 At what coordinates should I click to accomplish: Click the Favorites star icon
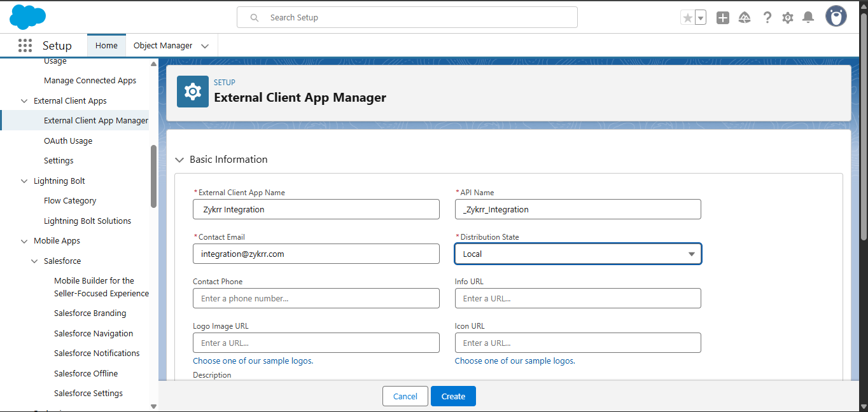tap(687, 18)
